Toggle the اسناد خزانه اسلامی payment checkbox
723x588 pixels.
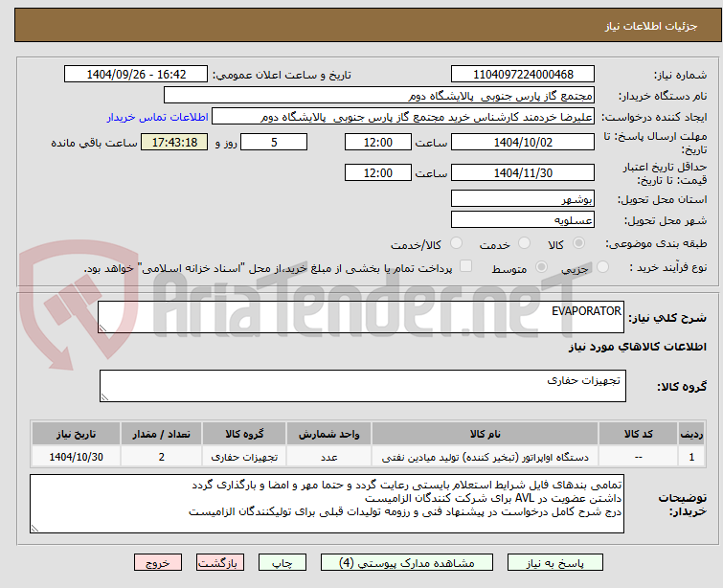tap(466, 266)
